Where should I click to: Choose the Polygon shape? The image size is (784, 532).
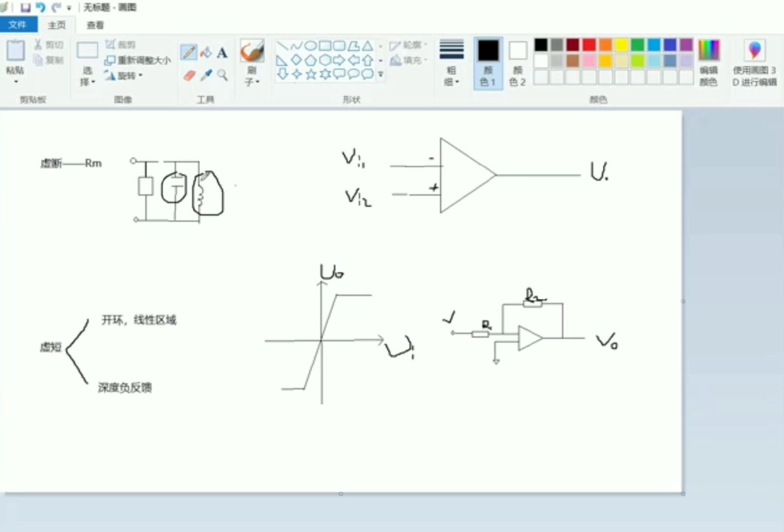[354, 46]
